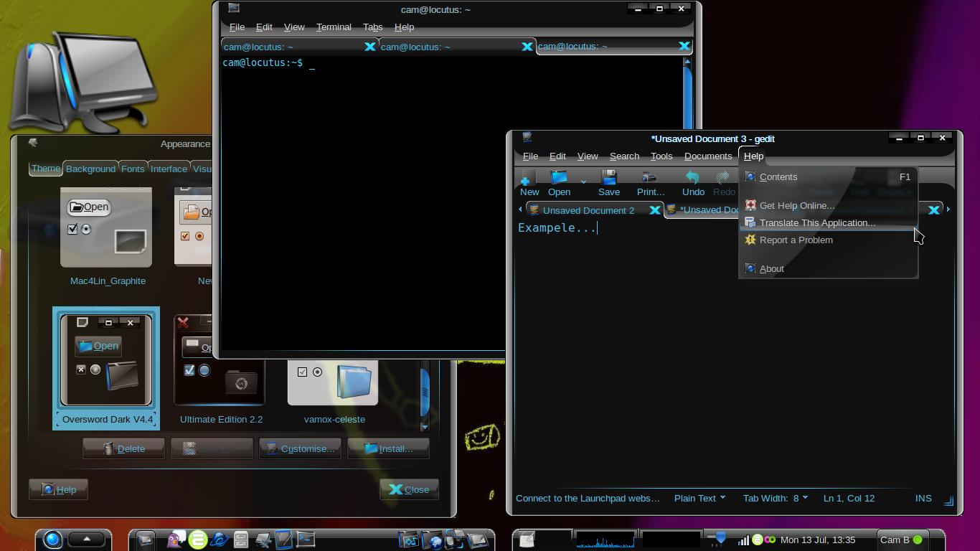Switch to the Fonts tab in Appearance
This screenshot has height=551, width=980.
click(132, 169)
